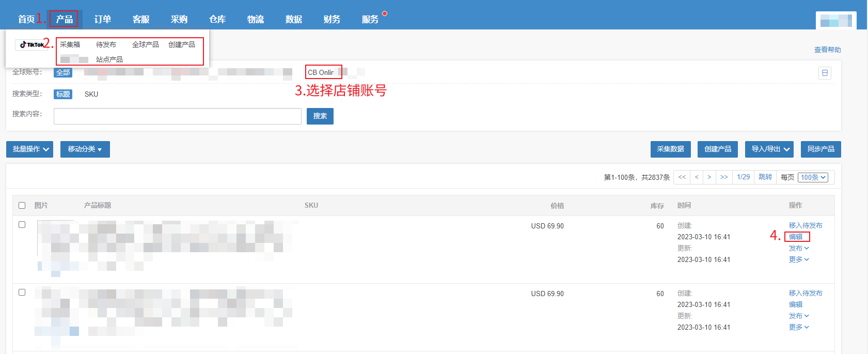Click the first row's USD 69.90 price
The image size is (868, 354).
(x=547, y=226)
